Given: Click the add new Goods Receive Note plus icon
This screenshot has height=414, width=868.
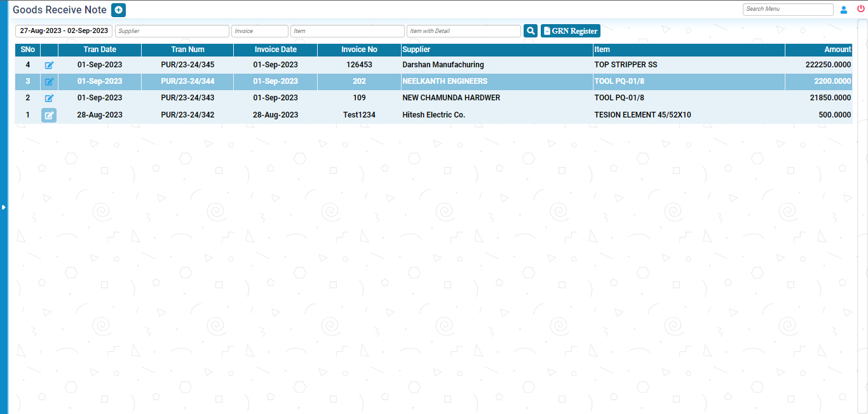Looking at the screenshot, I should (118, 10).
